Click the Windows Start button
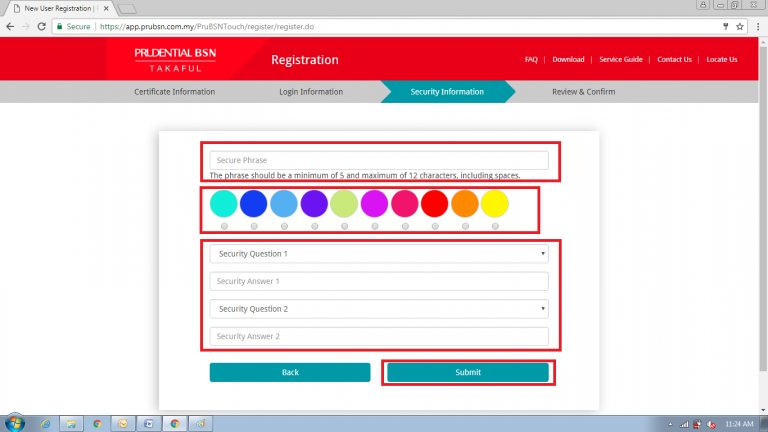 click(x=13, y=422)
